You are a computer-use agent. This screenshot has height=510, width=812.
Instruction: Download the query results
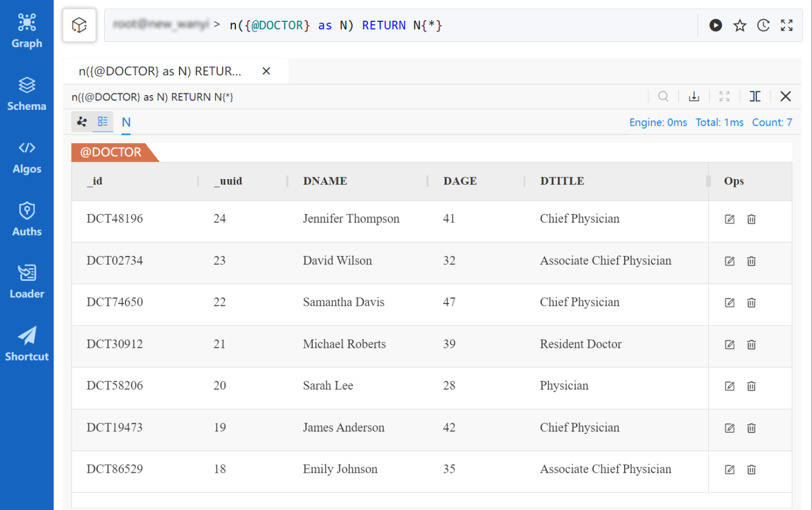coord(694,96)
